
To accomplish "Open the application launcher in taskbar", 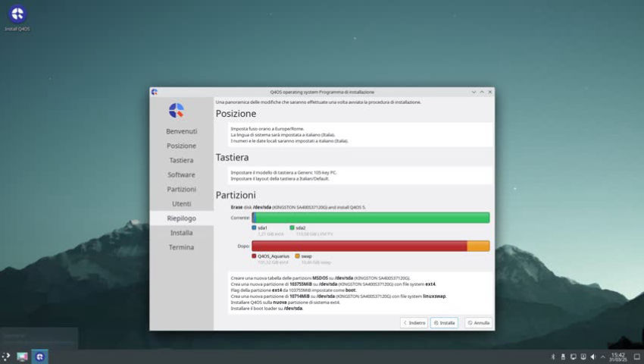I will pyautogui.click(x=7, y=356).
